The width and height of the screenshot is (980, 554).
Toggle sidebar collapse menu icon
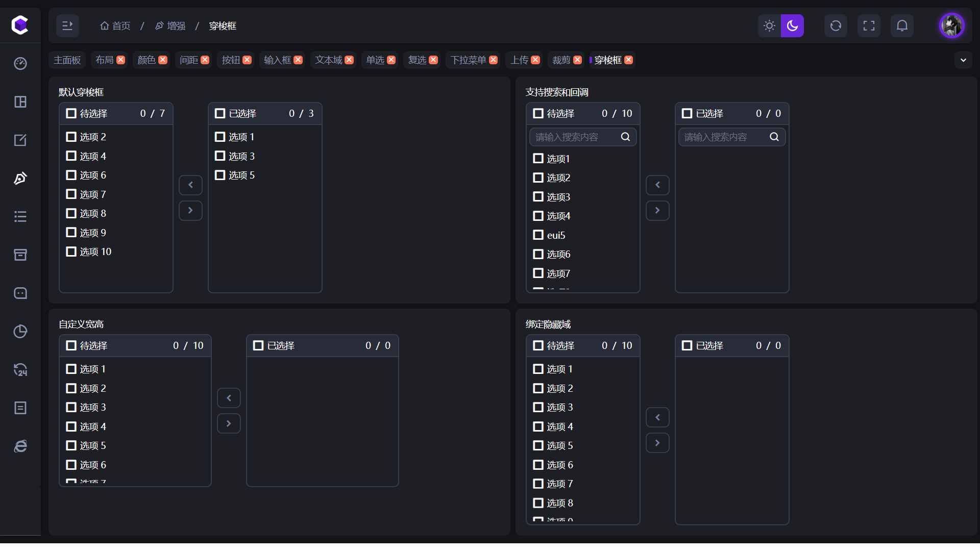coord(67,26)
